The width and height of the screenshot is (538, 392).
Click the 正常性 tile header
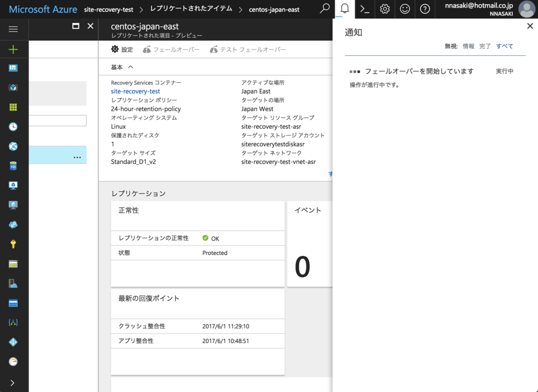pos(129,210)
